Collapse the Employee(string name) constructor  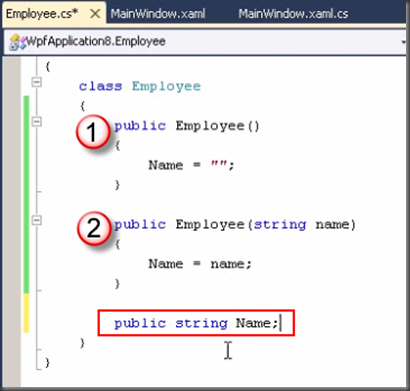[37, 220]
